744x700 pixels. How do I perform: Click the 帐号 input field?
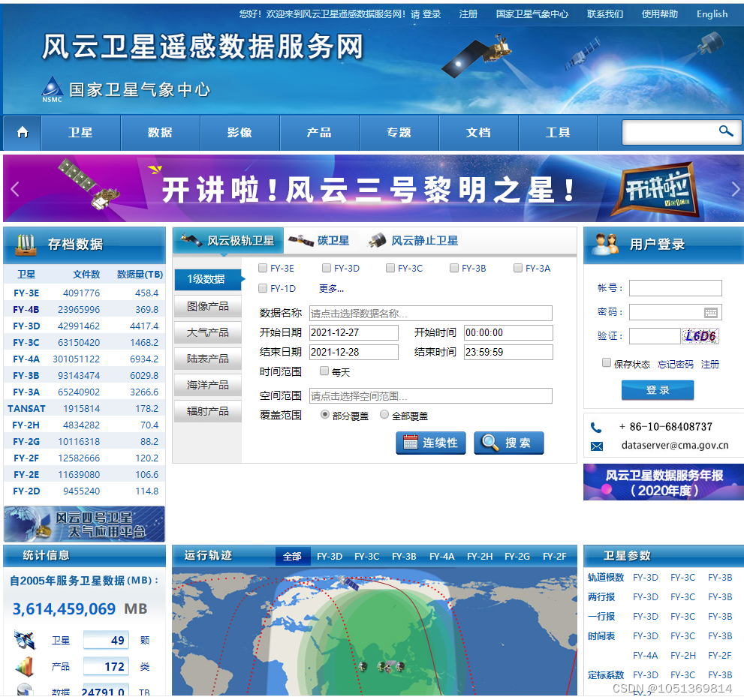tap(675, 288)
